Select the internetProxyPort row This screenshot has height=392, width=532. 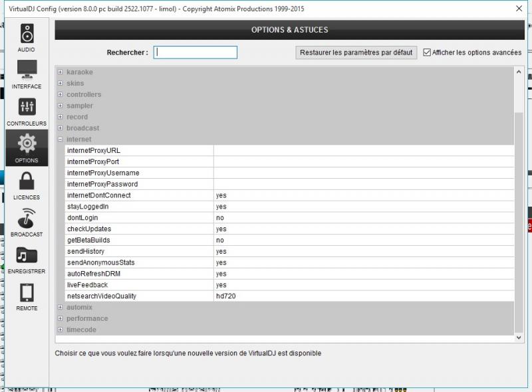tap(289, 161)
